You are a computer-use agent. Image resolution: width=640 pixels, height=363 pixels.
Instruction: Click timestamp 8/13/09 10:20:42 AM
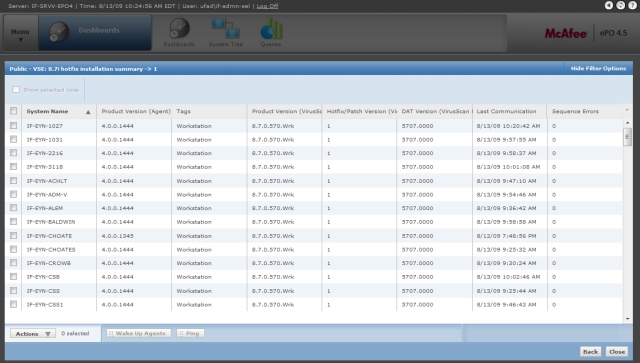click(x=508, y=126)
